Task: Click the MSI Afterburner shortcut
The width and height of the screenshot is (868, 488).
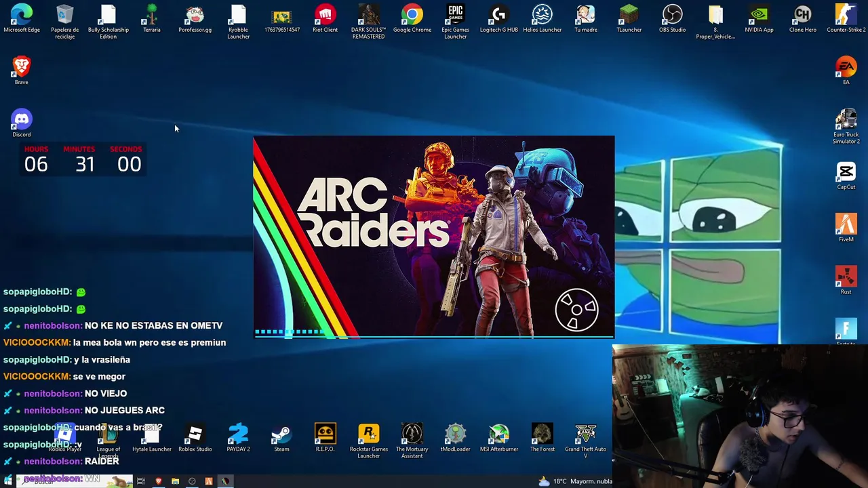Action: 499,438
